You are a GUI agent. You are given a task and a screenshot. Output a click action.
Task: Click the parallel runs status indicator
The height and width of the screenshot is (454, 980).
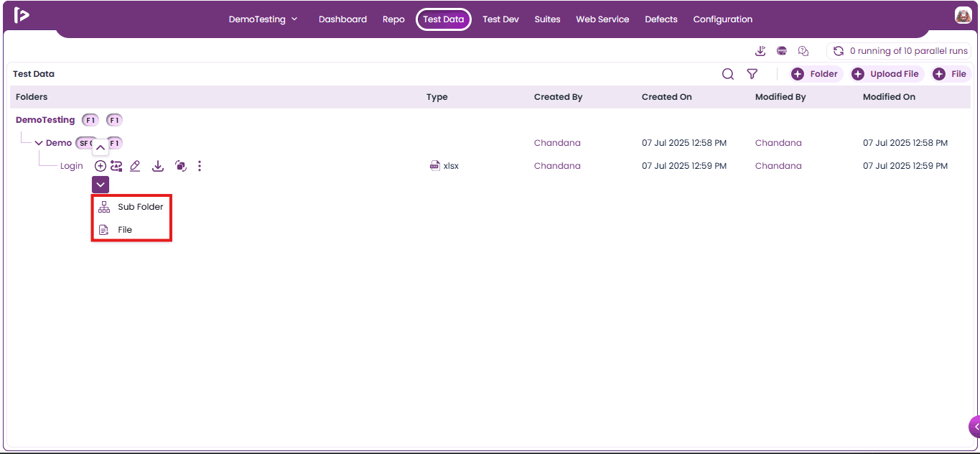click(x=900, y=51)
